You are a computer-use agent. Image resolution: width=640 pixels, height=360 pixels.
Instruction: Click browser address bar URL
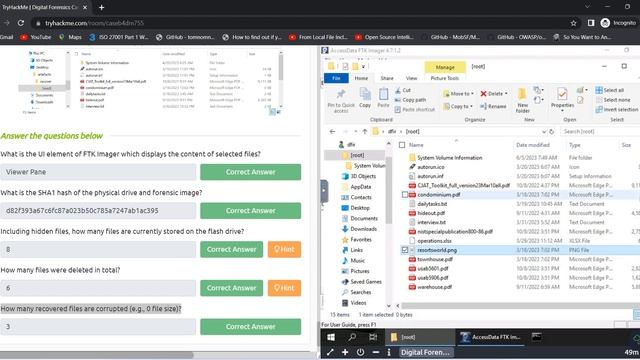tap(95, 23)
